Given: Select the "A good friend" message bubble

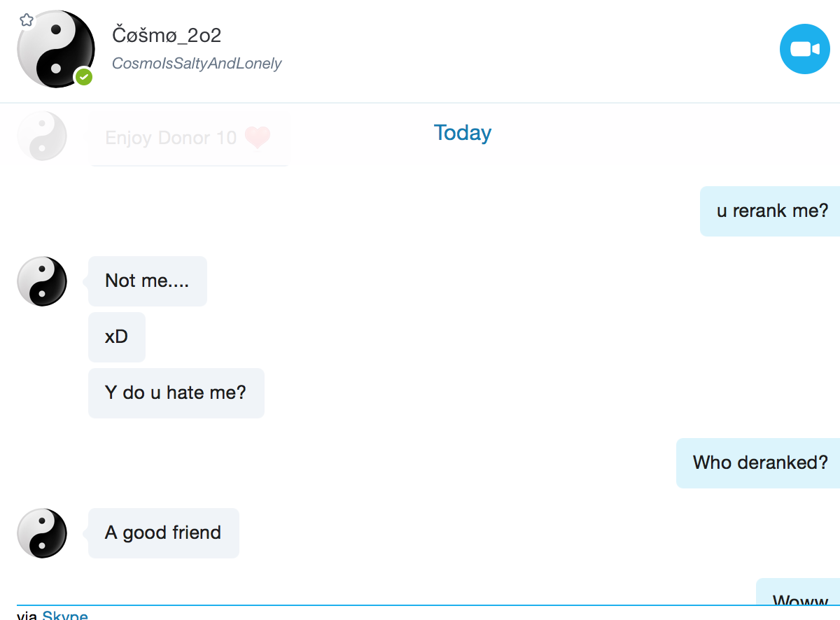Looking at the screenshot, I should (163, 533).
